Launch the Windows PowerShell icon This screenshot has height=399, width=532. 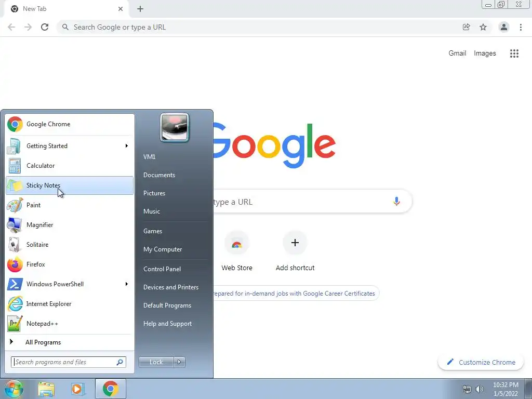coord(15,284)
